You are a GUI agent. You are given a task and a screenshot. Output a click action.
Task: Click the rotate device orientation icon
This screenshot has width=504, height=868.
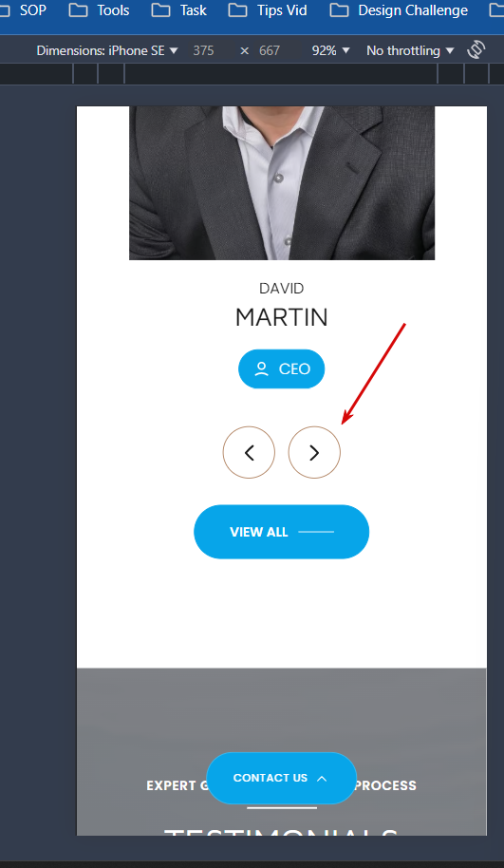(476, 49)
